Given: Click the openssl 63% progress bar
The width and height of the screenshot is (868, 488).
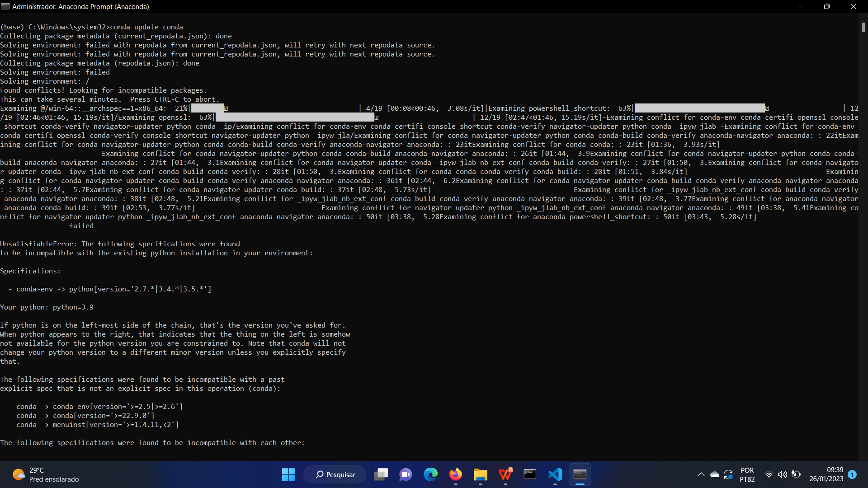Looking at the screenshot, I should click(x=296, y=117).
